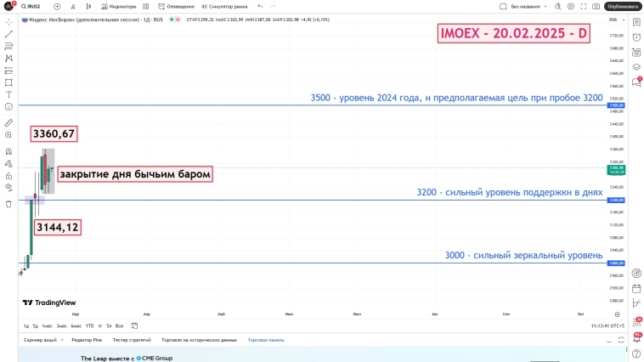Take a chart snapshot with camera icon
The width and height of the screenshot is (644, 362).
point(596,7)
